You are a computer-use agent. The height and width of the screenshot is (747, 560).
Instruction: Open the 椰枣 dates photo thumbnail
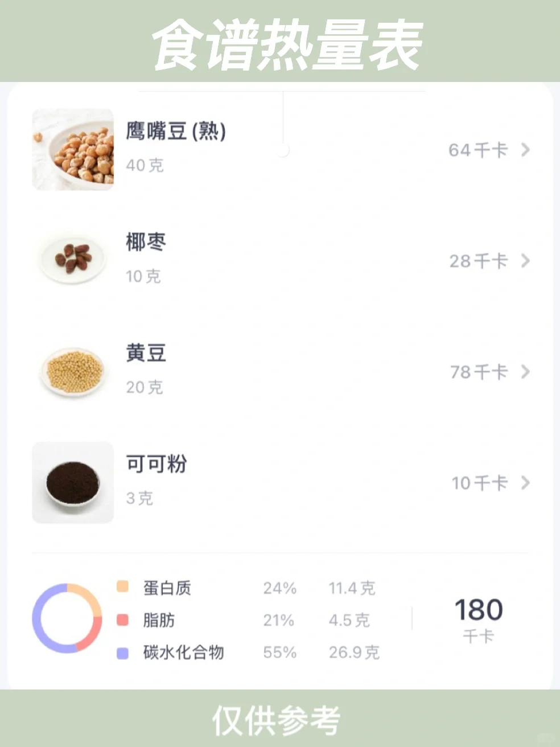point(73,260)
